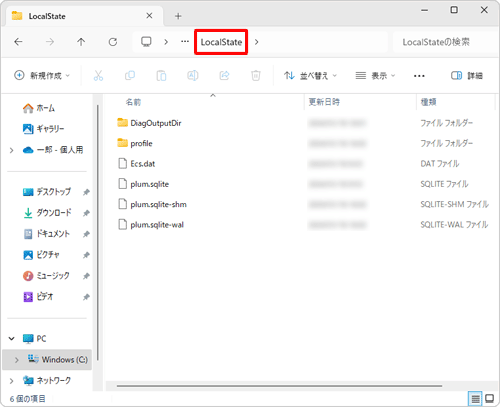Screen dimensions: 500x407
Task: Open the 並べ替え sort dropdown
Action: tap(310, 76)
